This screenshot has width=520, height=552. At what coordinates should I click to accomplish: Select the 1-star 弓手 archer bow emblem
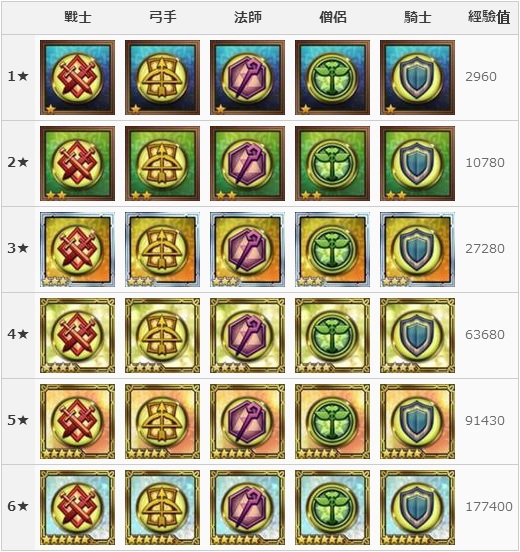tap(162, 77)
